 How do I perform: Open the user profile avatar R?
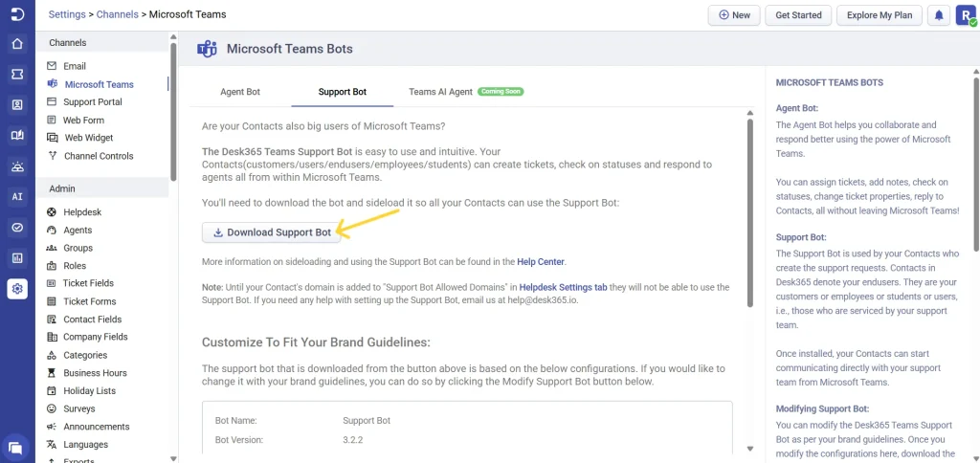[965, 15]
